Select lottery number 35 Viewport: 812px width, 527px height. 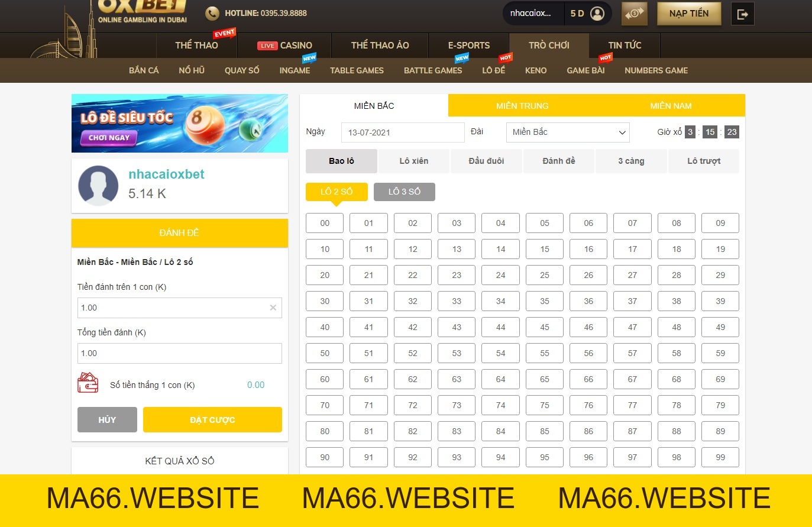pyautogui.click(x=545, y=301)
